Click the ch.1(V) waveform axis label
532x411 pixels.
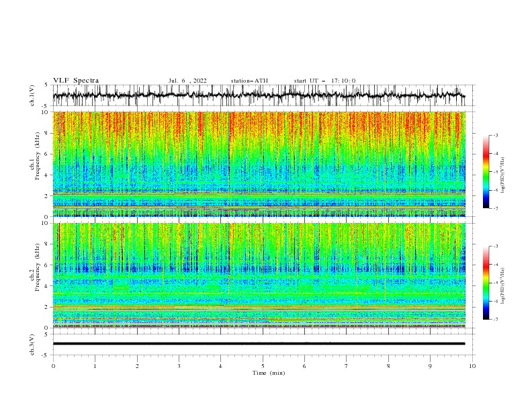click(32, 95)
